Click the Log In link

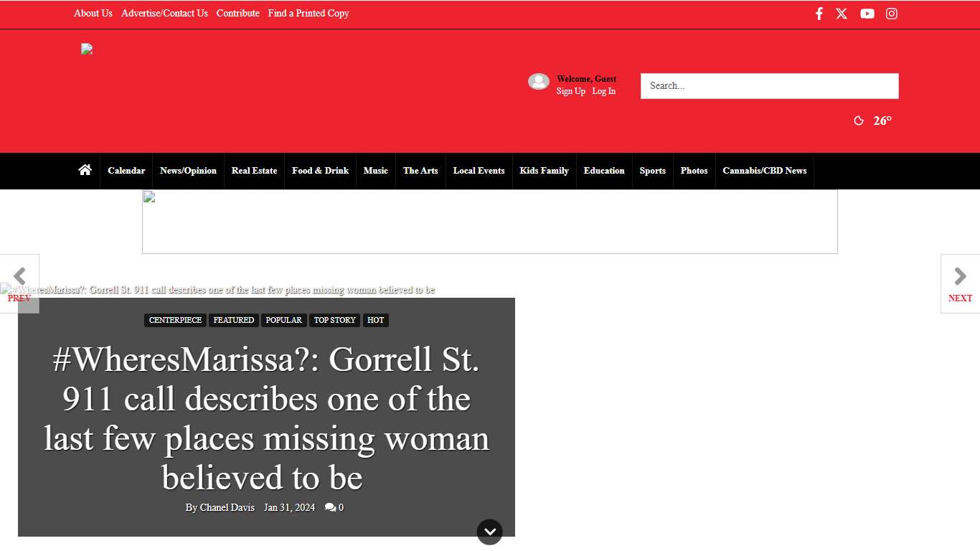(604, 91)
